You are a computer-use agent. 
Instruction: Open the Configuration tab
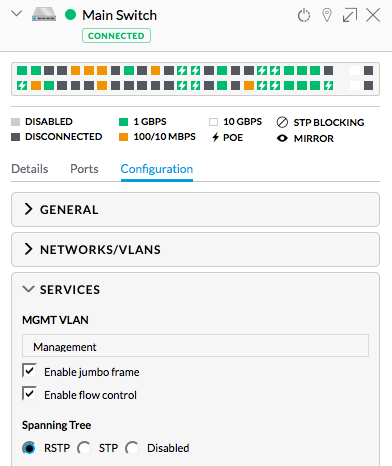pyautogui.click(x=157, y=169)
